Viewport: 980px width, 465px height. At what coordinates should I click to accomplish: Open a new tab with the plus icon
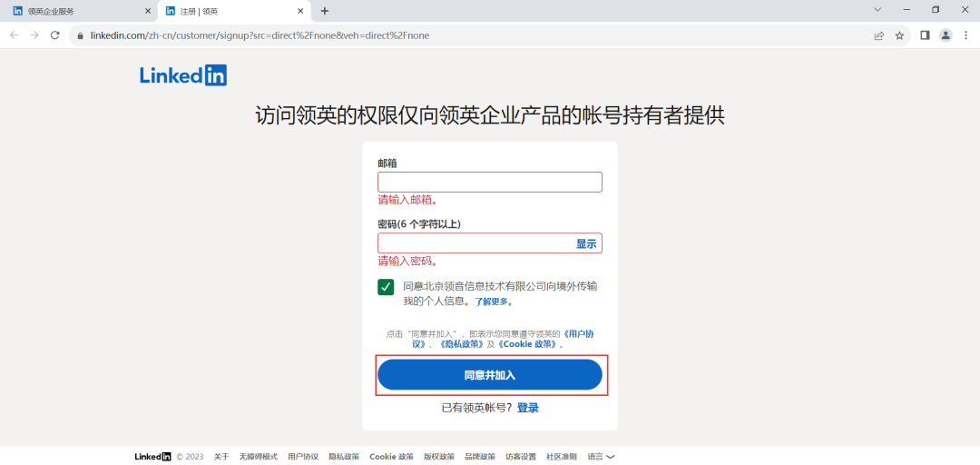coord(324,11)
